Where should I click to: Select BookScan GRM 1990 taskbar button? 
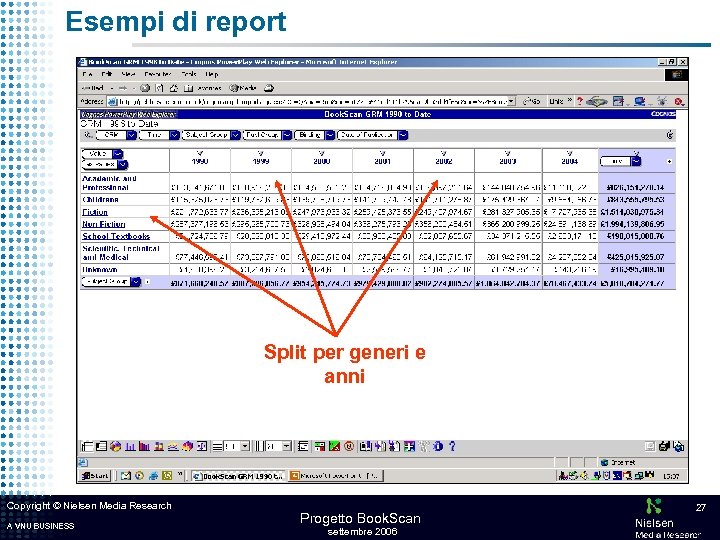coord(239,476)
